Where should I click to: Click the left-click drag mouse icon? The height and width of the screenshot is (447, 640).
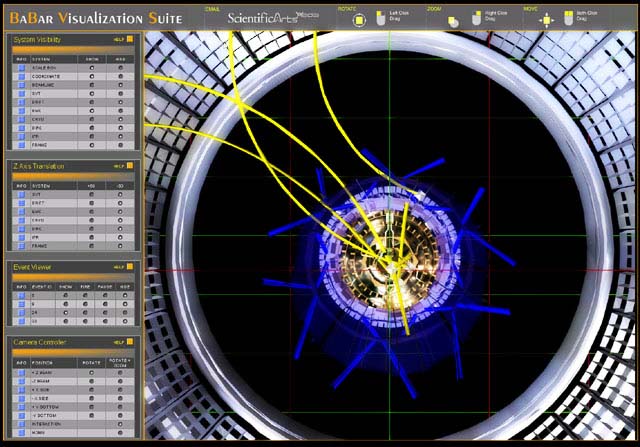point(381,18)
